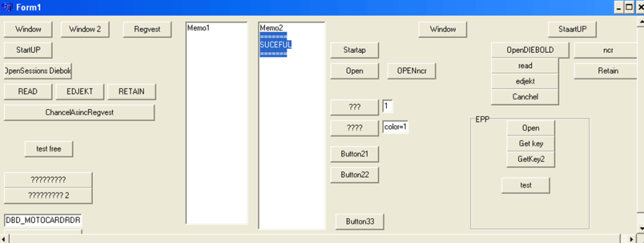644x243 pixels.
Task: Click the Regvest button
Action: [x=147, y=29]
